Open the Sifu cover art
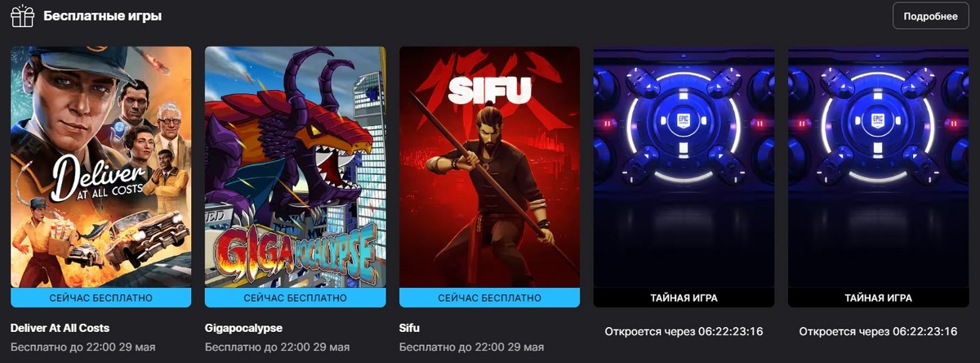The height and width of the screenshot is (363, 980). click(489, 167)
